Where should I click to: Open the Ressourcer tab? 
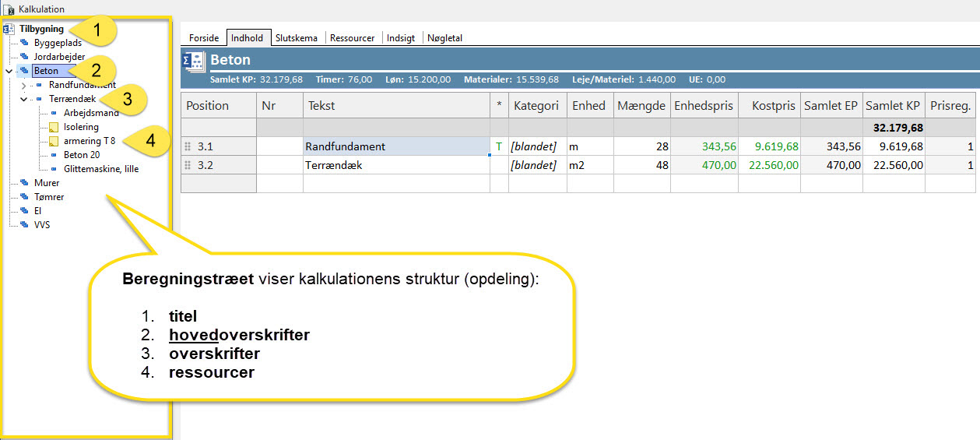352,37
